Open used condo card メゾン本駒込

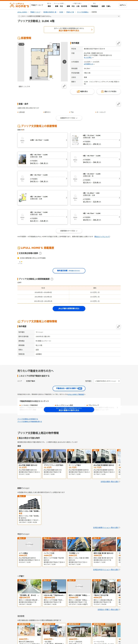pyautogui.click(x=29, y=552)
